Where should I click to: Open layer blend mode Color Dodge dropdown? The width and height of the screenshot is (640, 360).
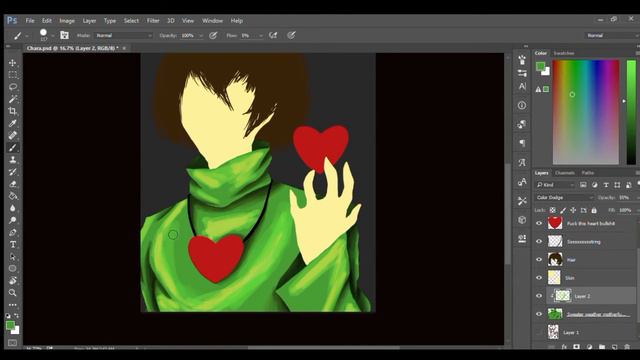564,198
